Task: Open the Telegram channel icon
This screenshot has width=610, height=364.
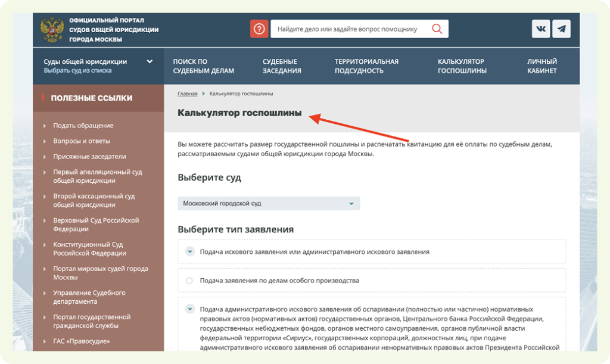Action: [561, 29]
